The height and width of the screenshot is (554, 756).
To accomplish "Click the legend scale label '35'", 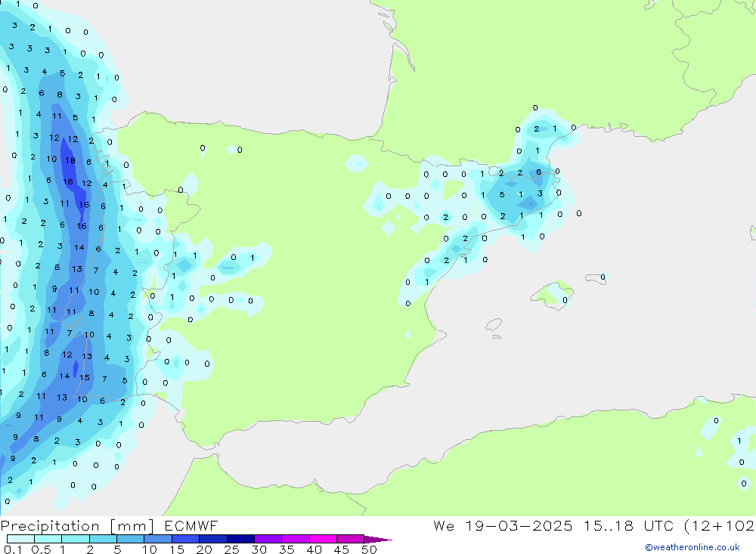I will tap(287, 549).
